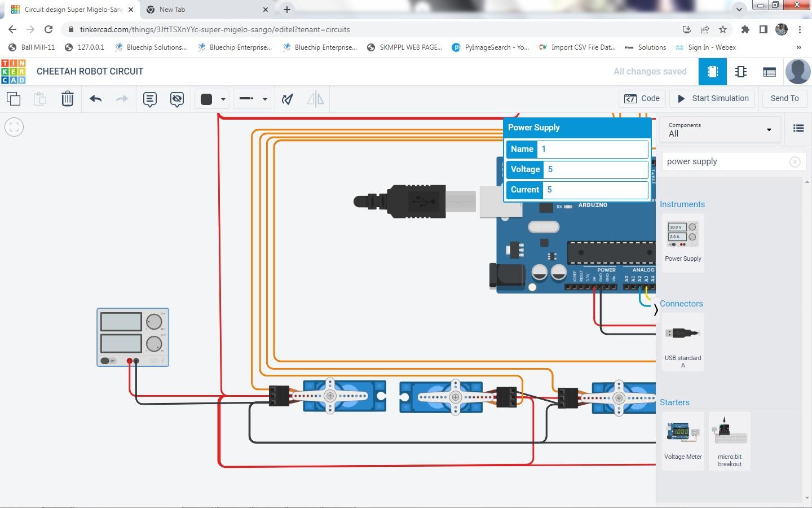
Task: Click the CHEETAH ROBOT CIRCUIT title
Action: (90, 72)
